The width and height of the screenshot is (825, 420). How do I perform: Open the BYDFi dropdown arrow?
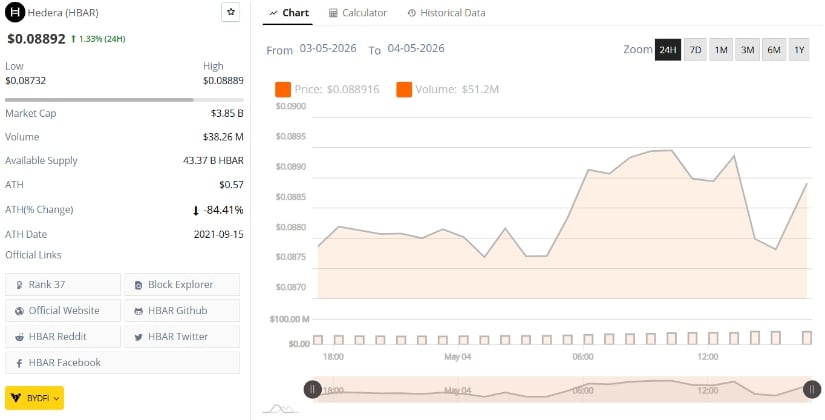(x=56, y=398)
